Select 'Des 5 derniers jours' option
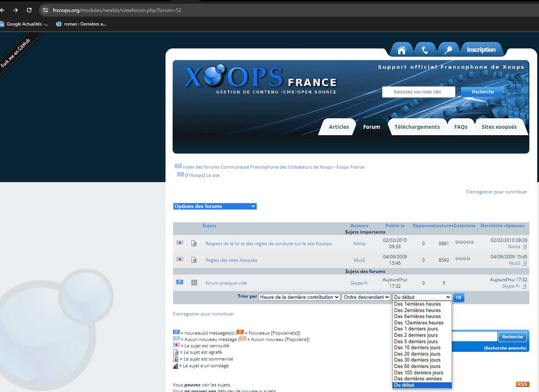539x392 pixels. click(x=422, y=342)
